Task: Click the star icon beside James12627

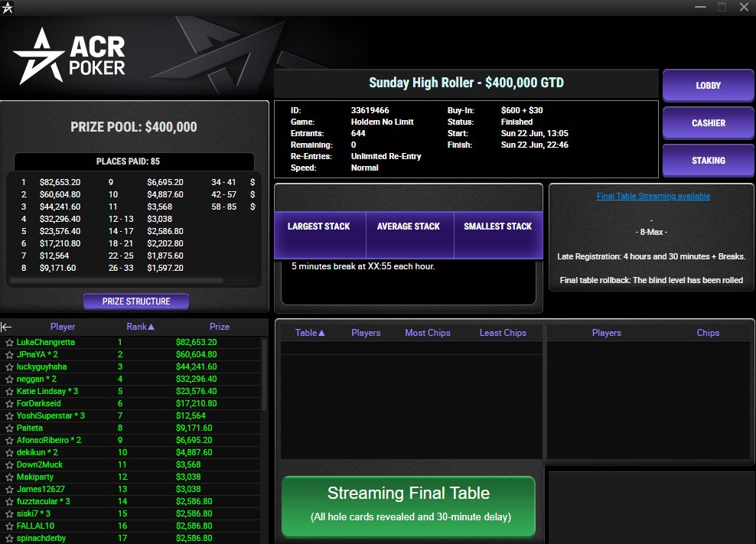Action: pyautogui.click(x=9, y=490)
